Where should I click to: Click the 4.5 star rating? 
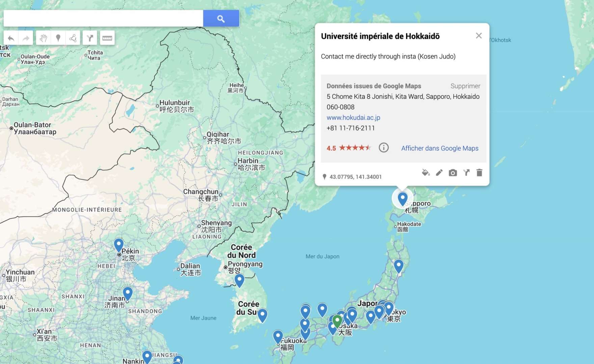pos(349,148)
